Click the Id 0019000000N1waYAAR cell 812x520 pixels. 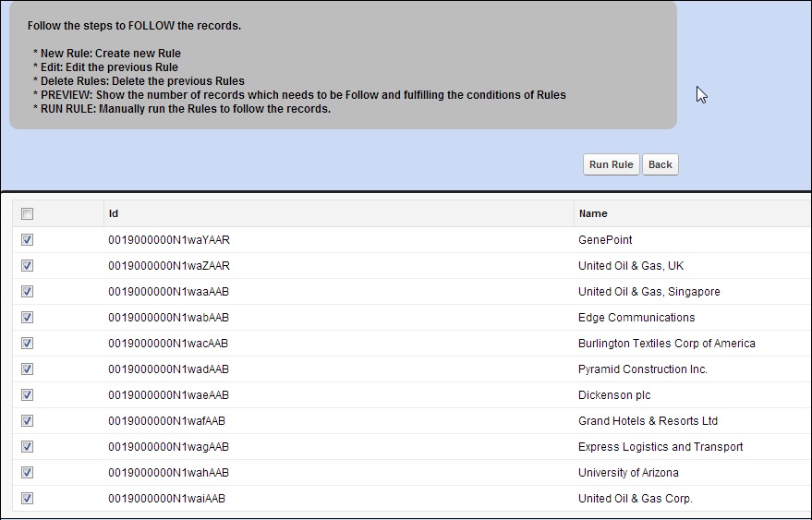(x=168, y=240)
